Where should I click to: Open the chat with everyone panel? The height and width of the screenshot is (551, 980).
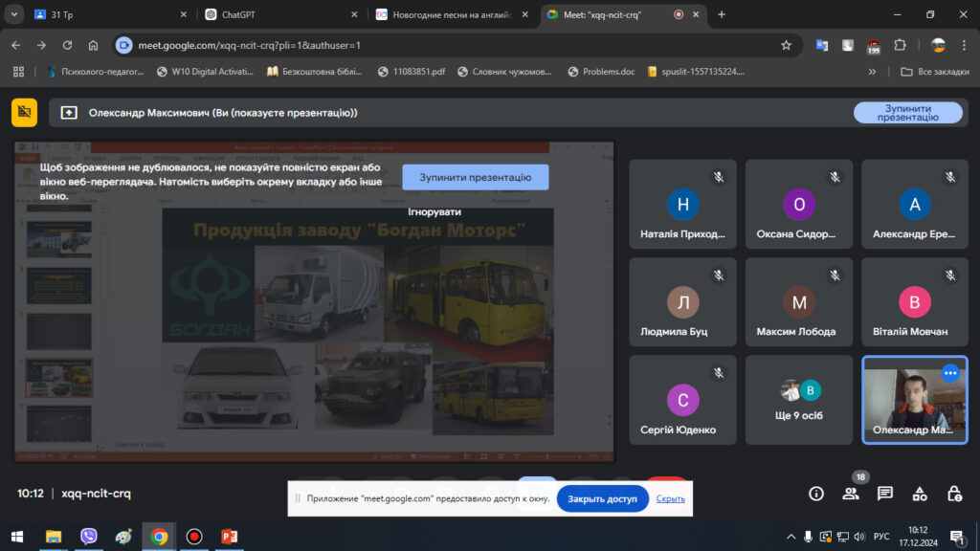tap(885, 494)
